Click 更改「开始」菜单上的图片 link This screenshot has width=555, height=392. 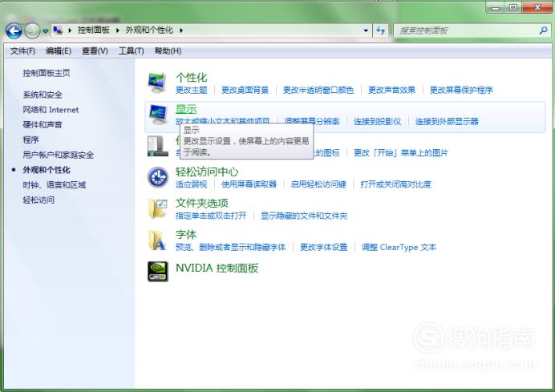(401, 153)
